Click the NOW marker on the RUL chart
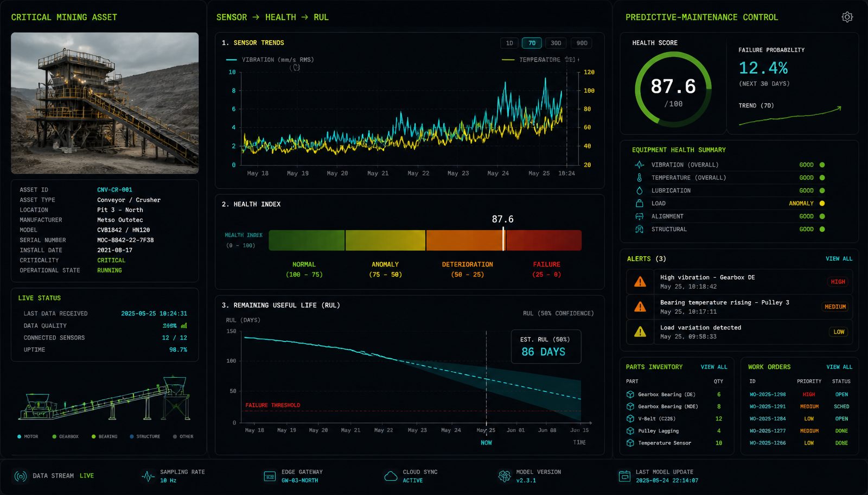Image resolution: width=868 pixels, height=495 pixels. (486, 443)
